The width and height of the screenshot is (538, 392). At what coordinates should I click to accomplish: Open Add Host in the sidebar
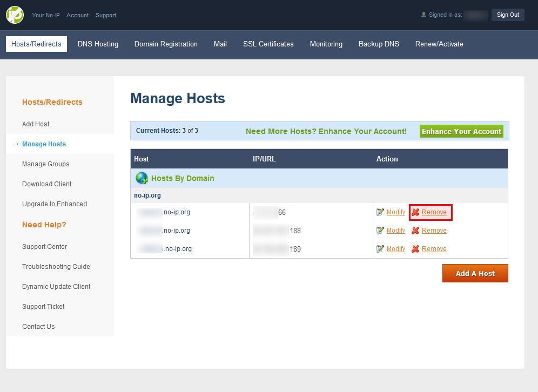tap(36, 124)
